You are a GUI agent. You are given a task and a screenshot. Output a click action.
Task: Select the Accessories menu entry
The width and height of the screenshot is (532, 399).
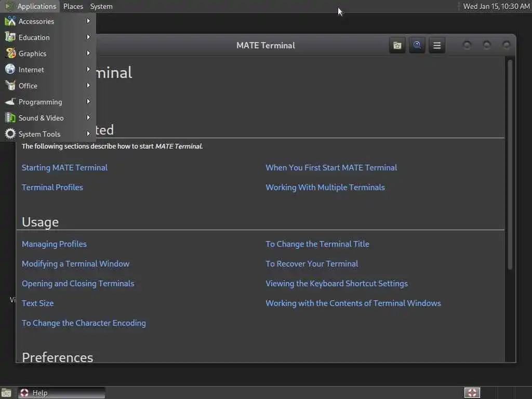[48, 21]
